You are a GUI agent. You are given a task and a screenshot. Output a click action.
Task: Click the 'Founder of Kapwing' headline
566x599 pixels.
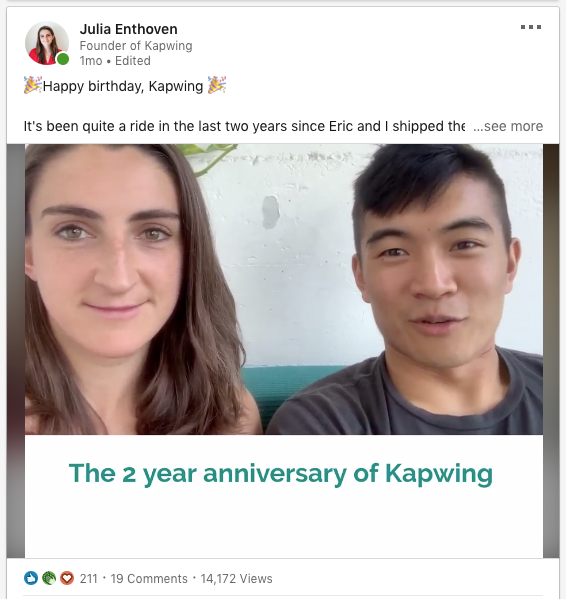coord(136,46)
